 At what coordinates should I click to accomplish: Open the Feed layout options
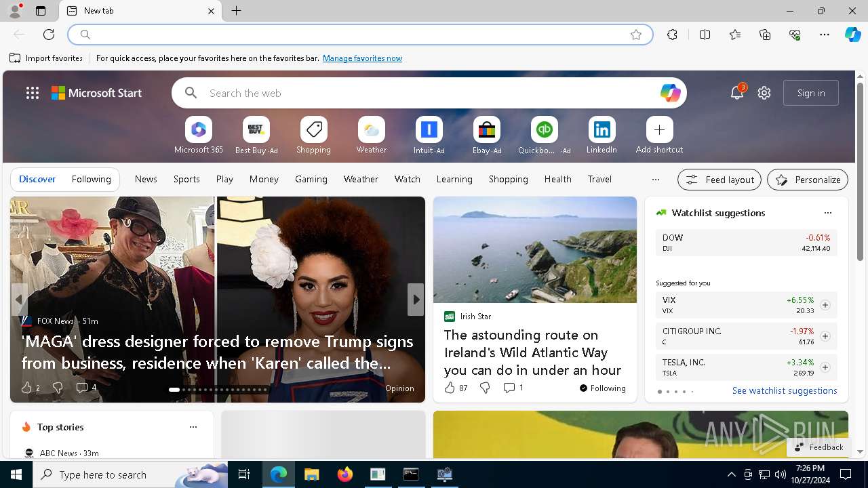(x=719, y=180)
